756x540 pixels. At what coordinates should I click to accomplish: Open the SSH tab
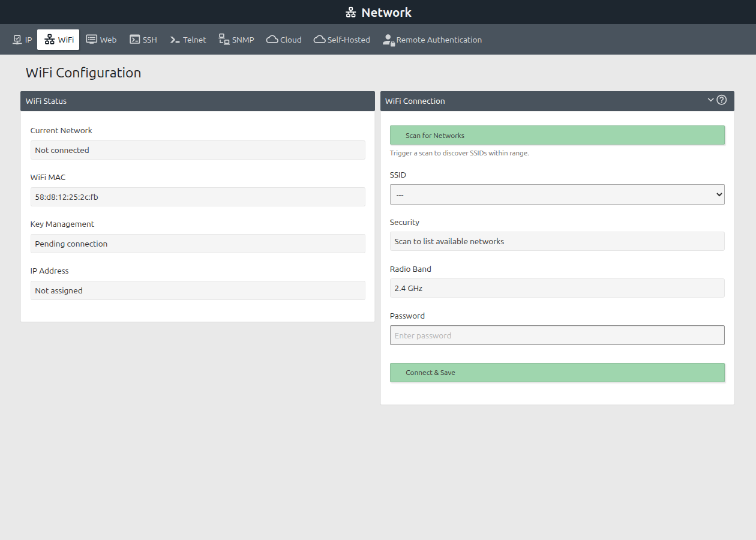[143, 40]
